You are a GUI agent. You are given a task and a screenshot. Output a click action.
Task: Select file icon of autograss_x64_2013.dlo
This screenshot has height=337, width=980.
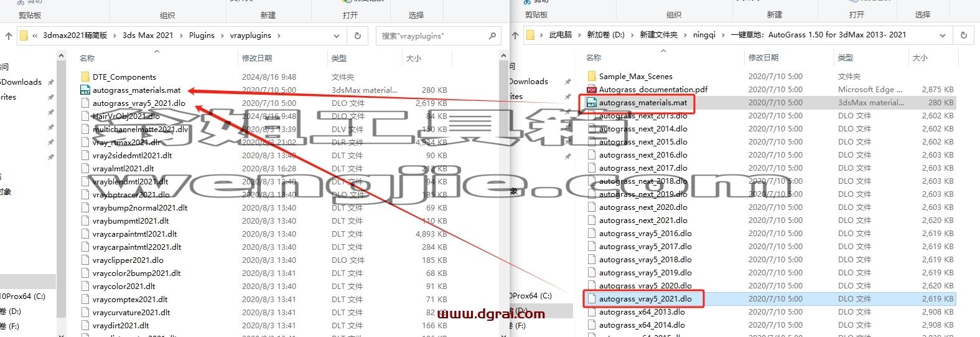592,311
